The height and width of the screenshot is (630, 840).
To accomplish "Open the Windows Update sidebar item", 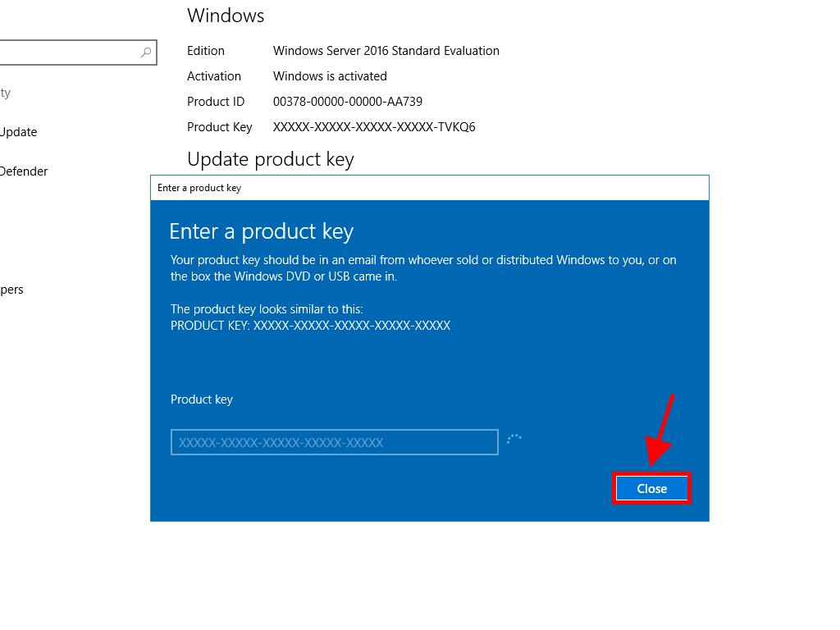I will [x=18, y=132].
